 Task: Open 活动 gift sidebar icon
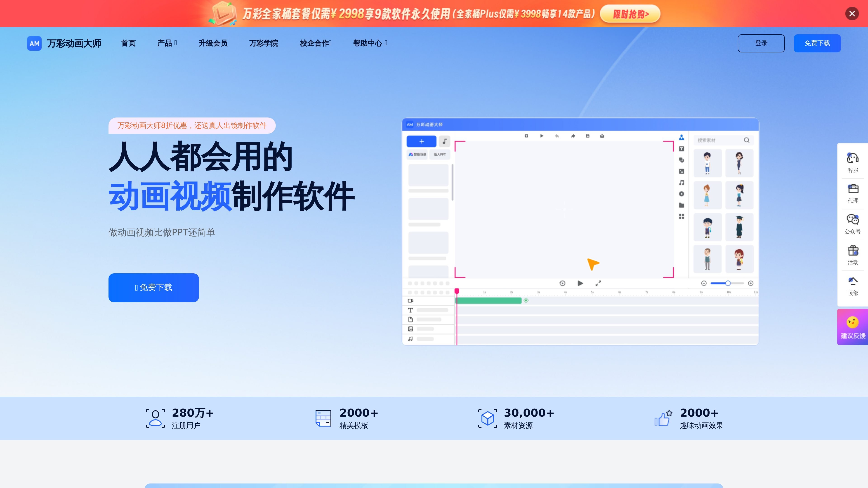[853, 255]
